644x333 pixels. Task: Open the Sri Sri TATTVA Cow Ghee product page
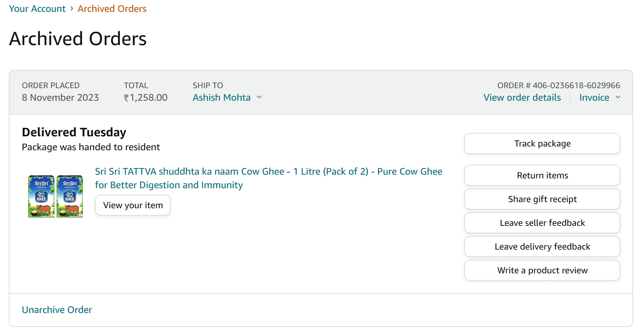pyautogui.click(x=268, y=178)
